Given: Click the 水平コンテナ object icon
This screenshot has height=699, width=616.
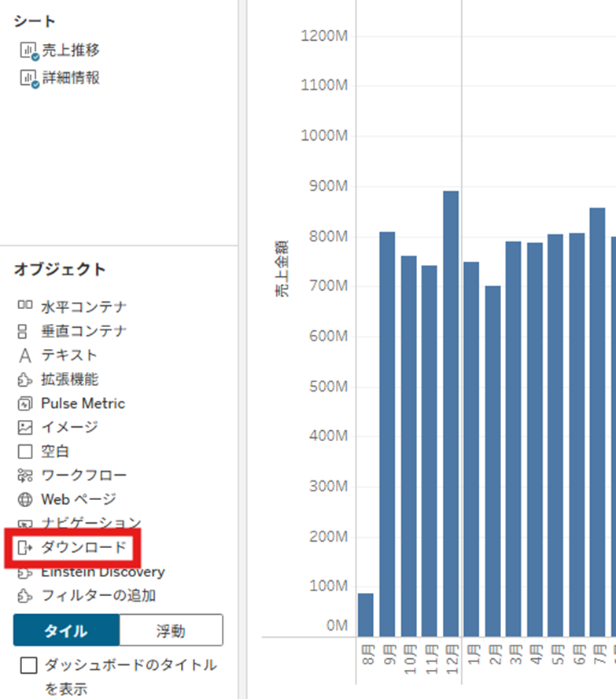Looking at the screenshot, I should [25, 305].
